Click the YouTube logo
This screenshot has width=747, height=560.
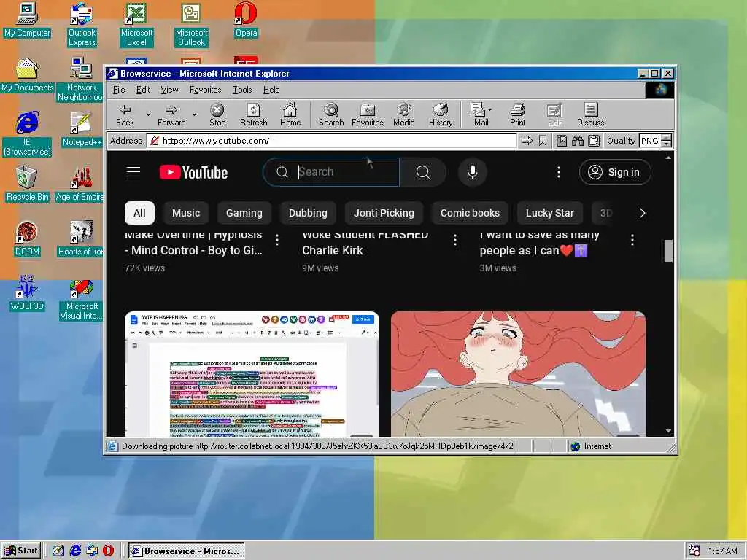193,172
